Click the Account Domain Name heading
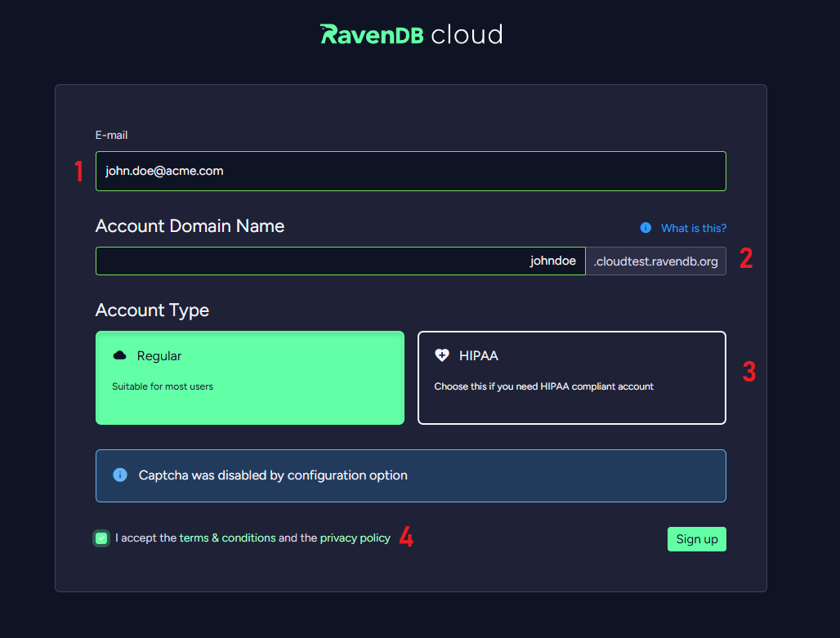 tap(190, 226)
